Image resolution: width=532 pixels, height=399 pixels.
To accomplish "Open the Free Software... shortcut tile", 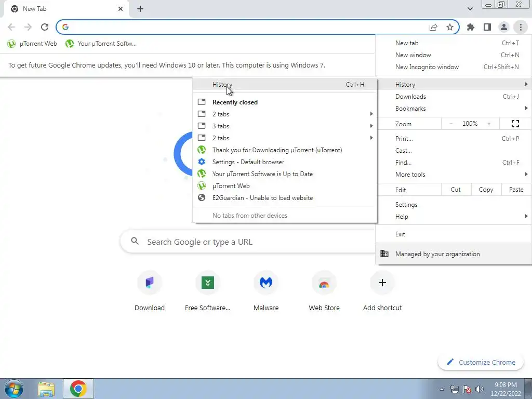I will coord(208,291).
